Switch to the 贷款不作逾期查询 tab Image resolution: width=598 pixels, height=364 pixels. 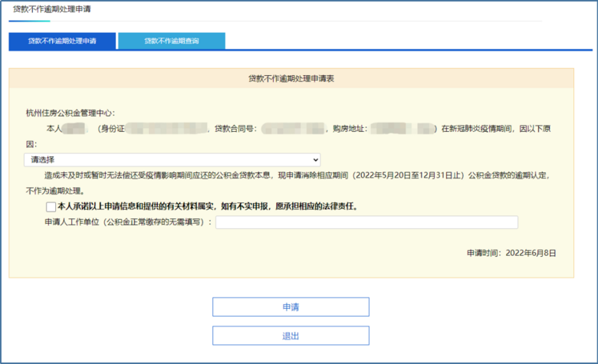(172, 41)
